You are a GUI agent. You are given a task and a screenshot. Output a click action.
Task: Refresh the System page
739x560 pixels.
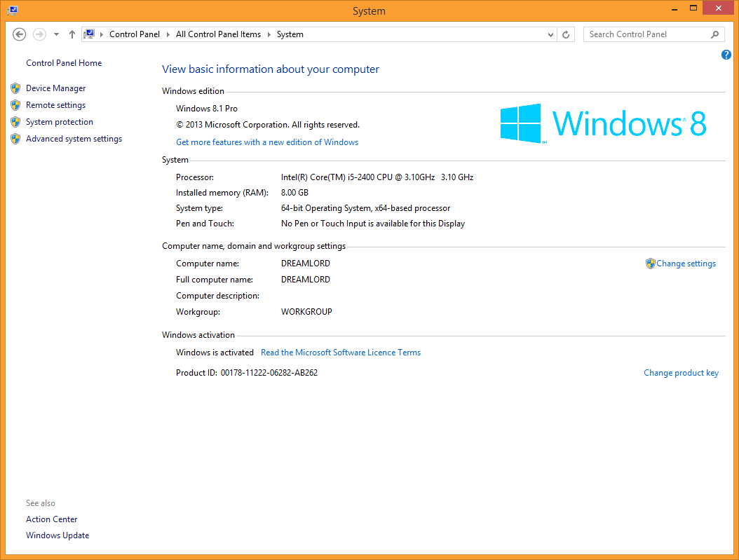[x=566, y=34]
